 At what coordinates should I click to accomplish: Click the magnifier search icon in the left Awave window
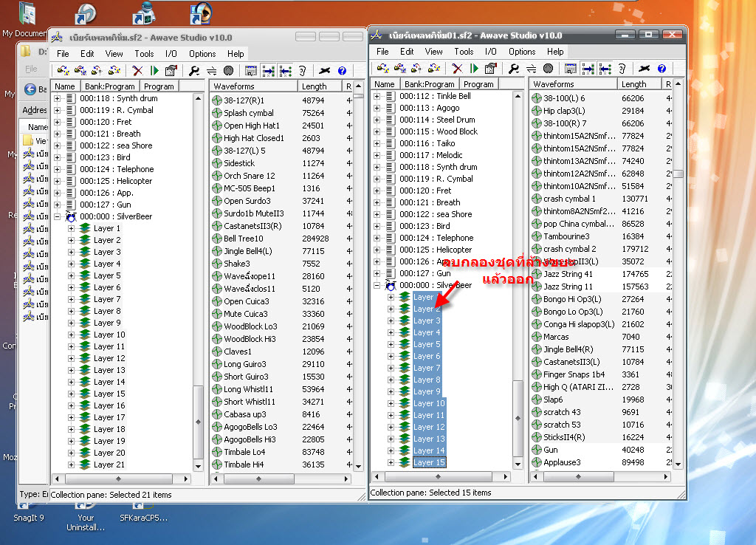click(195, 71)
